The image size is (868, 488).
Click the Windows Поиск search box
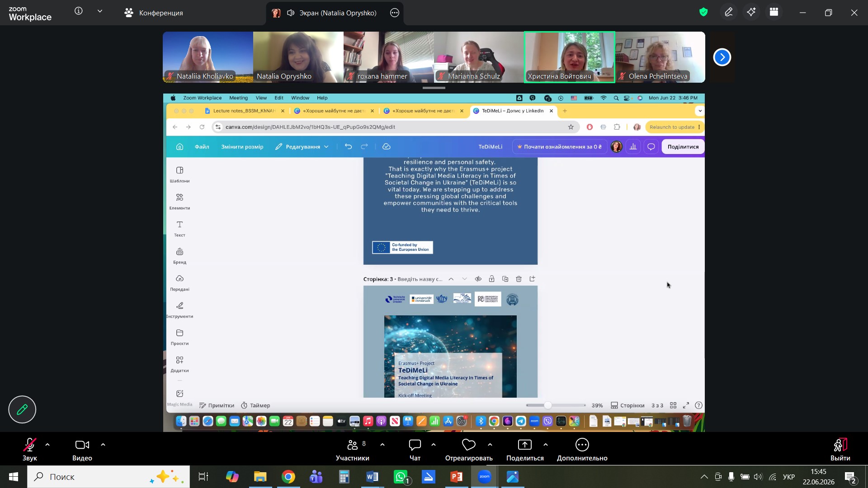tap(108, 477)
